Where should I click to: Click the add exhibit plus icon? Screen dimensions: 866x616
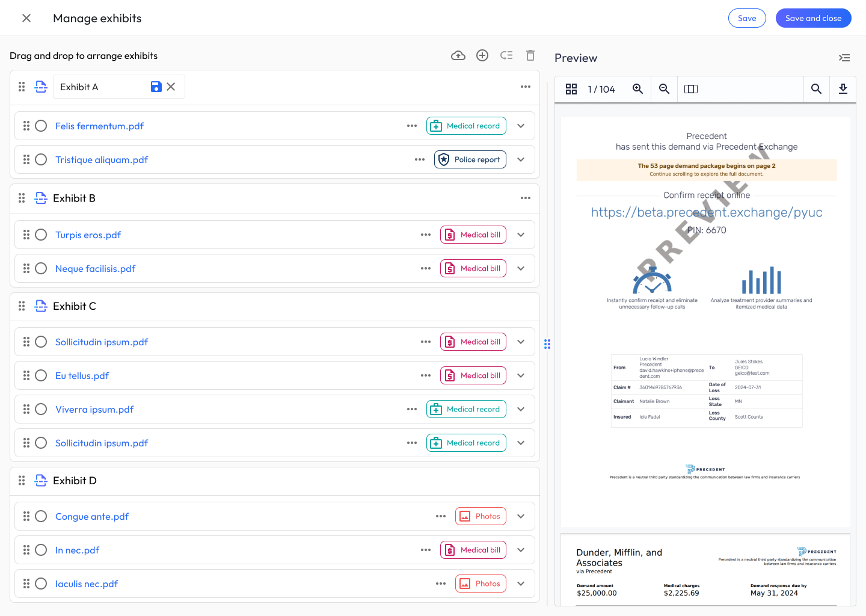click(482, 55)
